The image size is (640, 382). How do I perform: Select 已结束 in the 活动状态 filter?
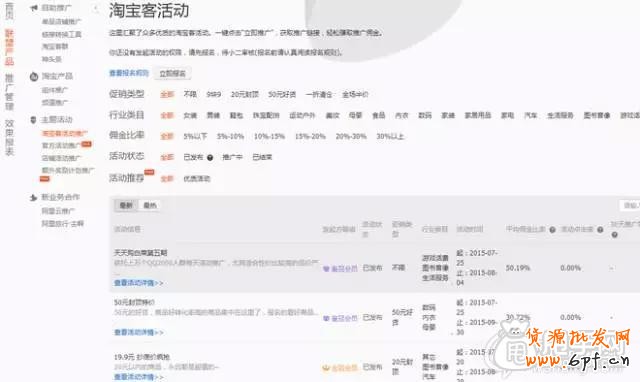[x=262, y=157]
